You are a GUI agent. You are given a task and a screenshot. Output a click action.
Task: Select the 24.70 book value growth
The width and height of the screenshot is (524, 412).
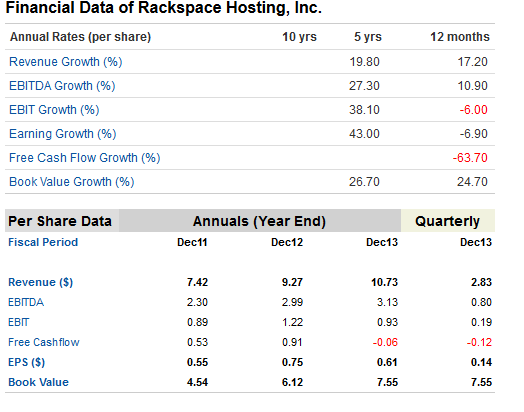473,182
